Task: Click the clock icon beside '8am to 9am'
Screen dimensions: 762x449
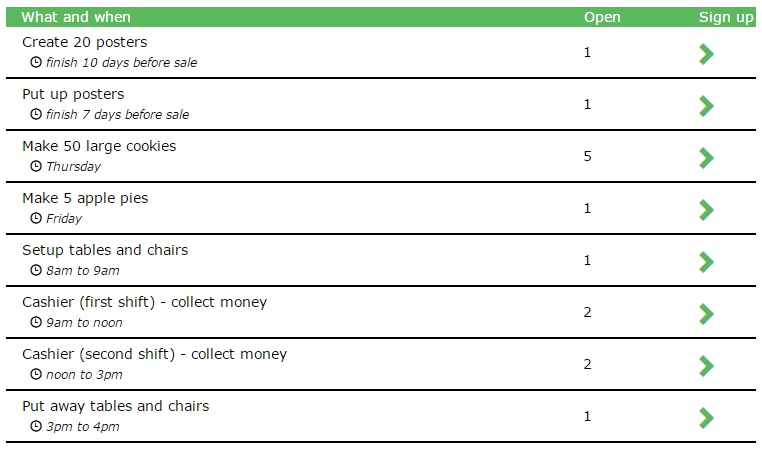Action: [x=36, y=270]
